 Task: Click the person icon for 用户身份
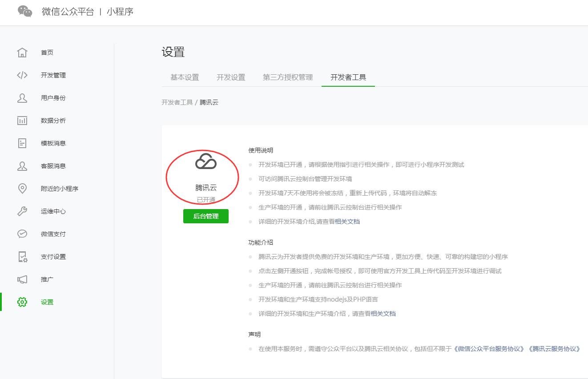coord(22,98)
